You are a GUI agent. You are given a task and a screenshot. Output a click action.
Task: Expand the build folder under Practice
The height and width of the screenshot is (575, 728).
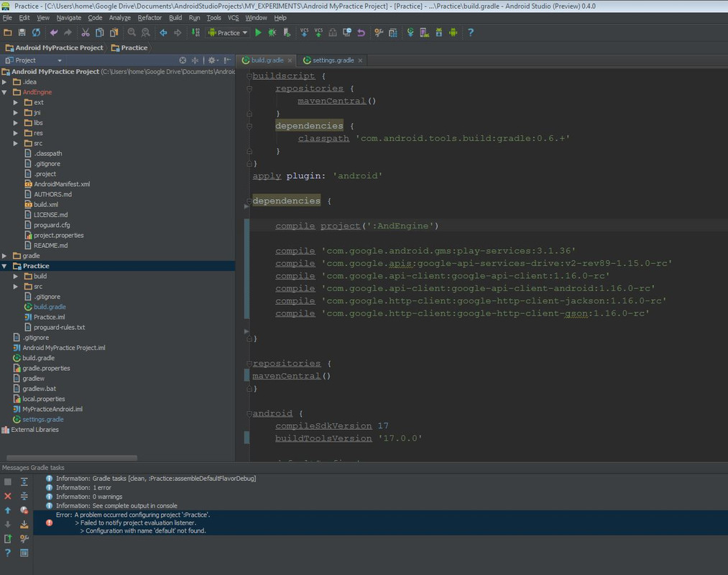[15, 276]
